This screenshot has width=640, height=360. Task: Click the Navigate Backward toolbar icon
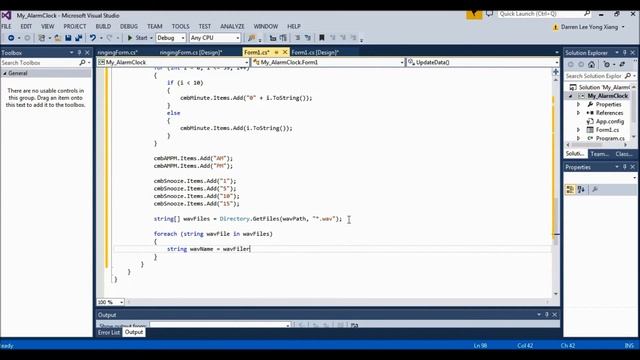click(11, 38)
